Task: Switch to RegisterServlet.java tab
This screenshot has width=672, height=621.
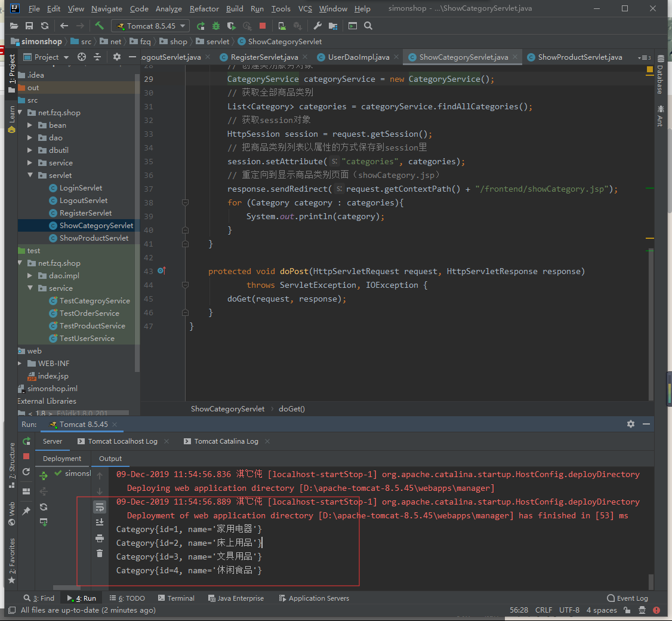Action: click(264, 57)
